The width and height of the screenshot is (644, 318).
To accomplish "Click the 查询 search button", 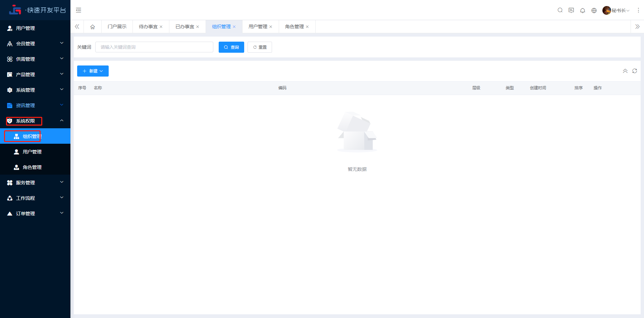I will tap(231, 47).
